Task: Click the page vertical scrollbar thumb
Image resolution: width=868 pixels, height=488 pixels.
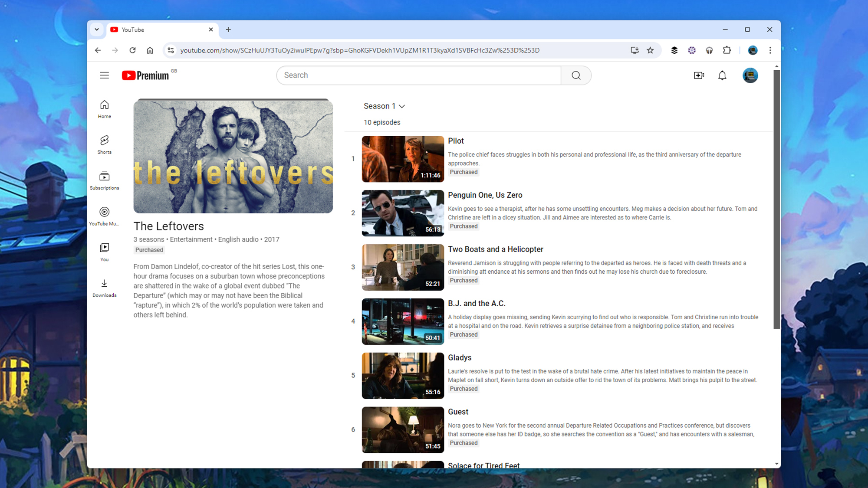Action: 776,200
